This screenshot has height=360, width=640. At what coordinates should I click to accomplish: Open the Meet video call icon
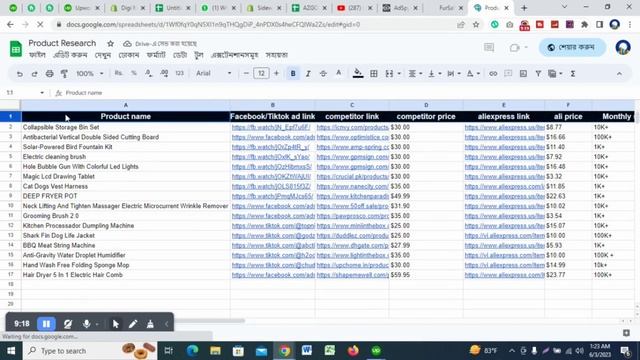coord(515,47)
